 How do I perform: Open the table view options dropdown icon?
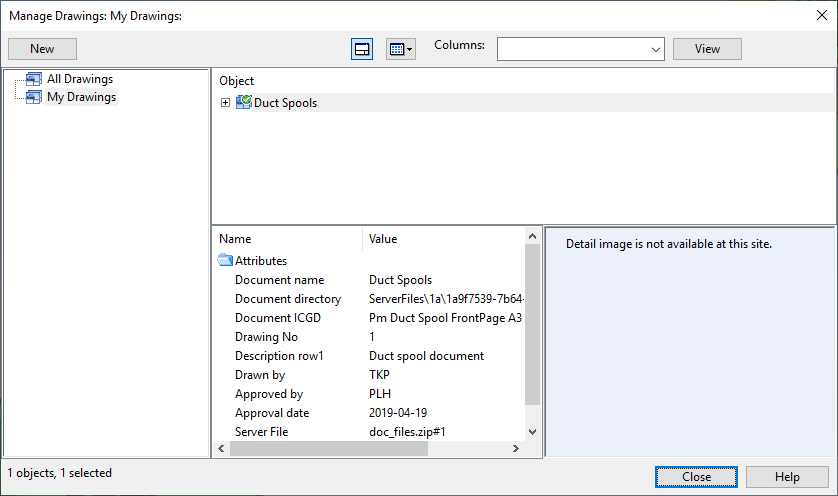point(401,49)
